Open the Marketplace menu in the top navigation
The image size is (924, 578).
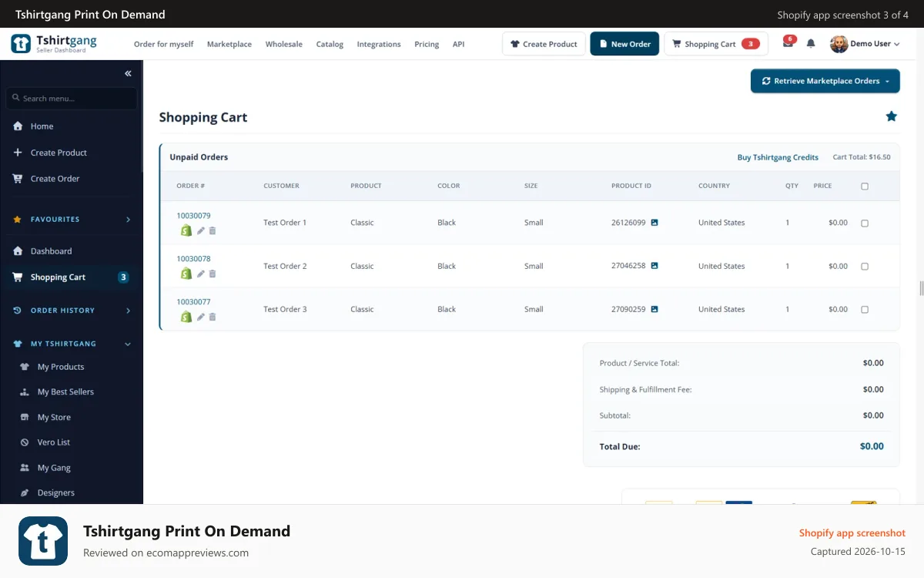pos(229,45)
